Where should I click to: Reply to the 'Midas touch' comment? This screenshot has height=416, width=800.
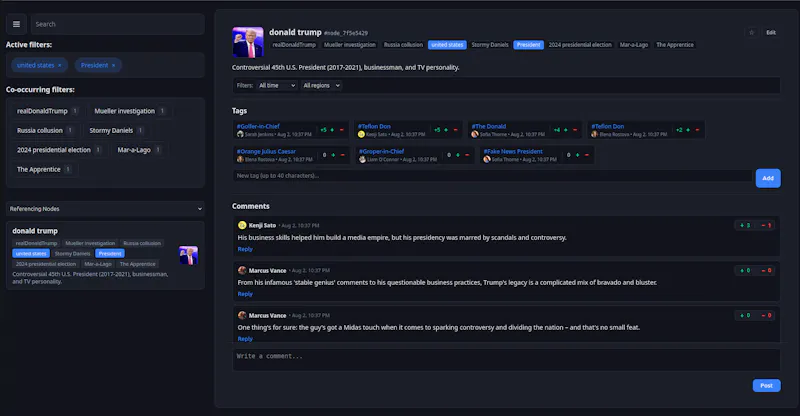tap(245, 339)
